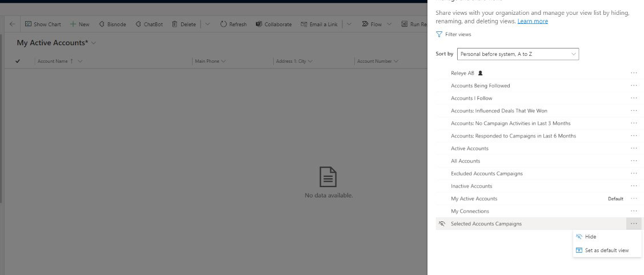
Task: Click the Filter views funnel icon
Action: (439, 35)
